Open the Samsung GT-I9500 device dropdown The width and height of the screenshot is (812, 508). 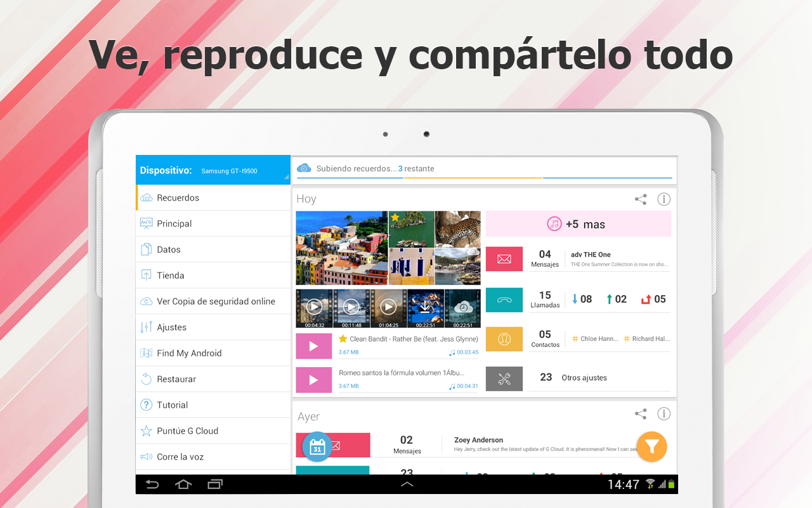213,170
